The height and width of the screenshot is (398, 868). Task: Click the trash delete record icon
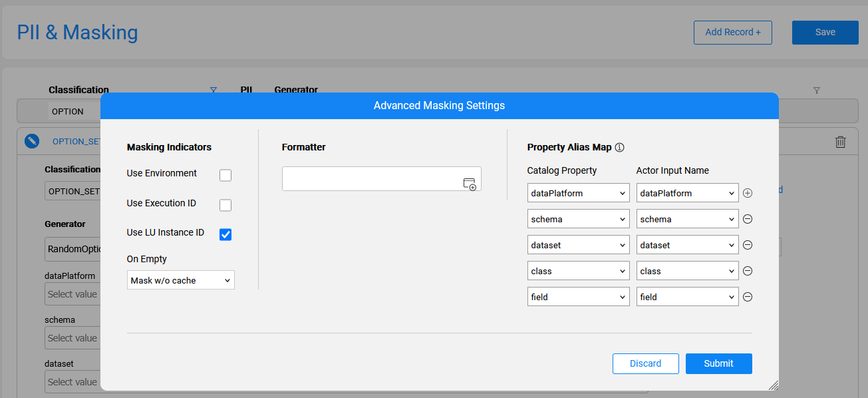841,142
